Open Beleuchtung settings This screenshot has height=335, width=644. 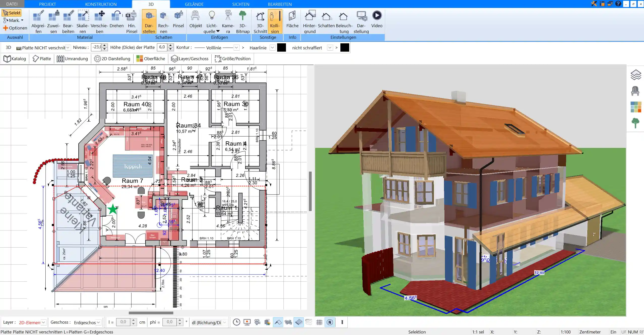click(x=344, y=22)
